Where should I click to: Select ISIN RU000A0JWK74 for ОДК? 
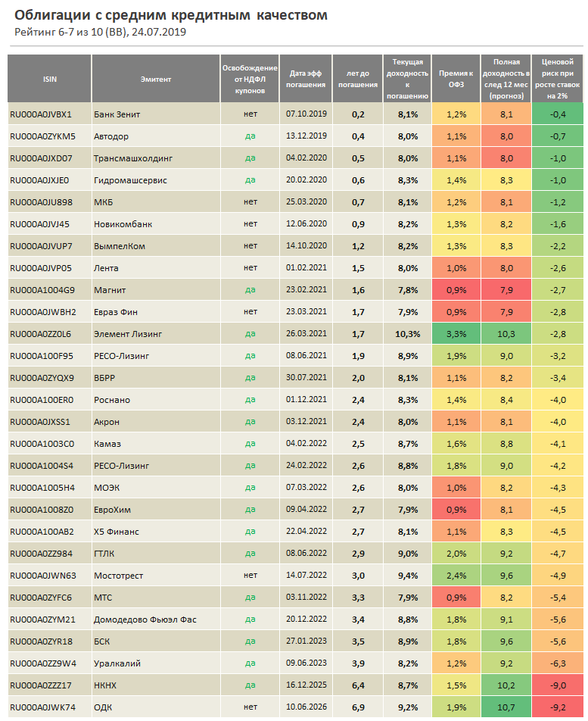pyautogui.click(x=42, y=707)
